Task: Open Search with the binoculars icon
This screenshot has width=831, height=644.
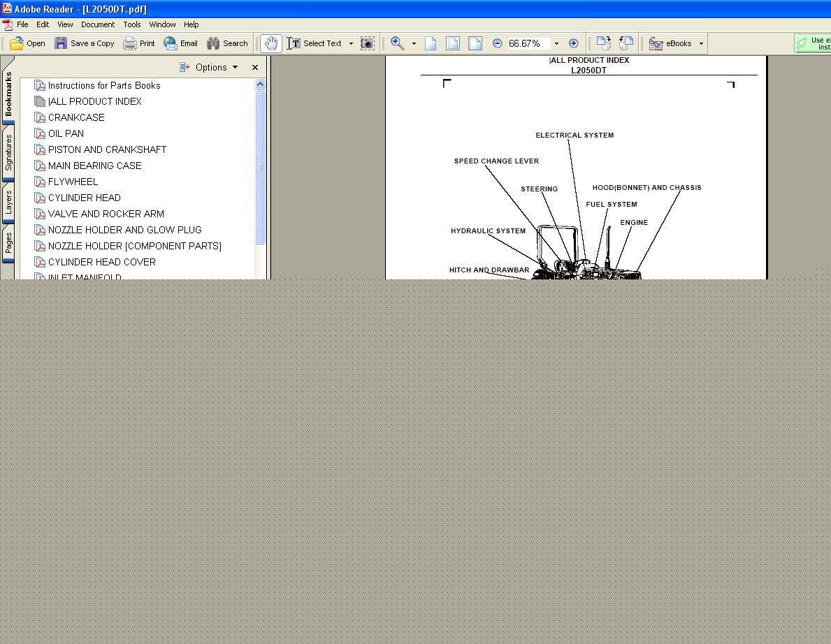Action: 214,43
